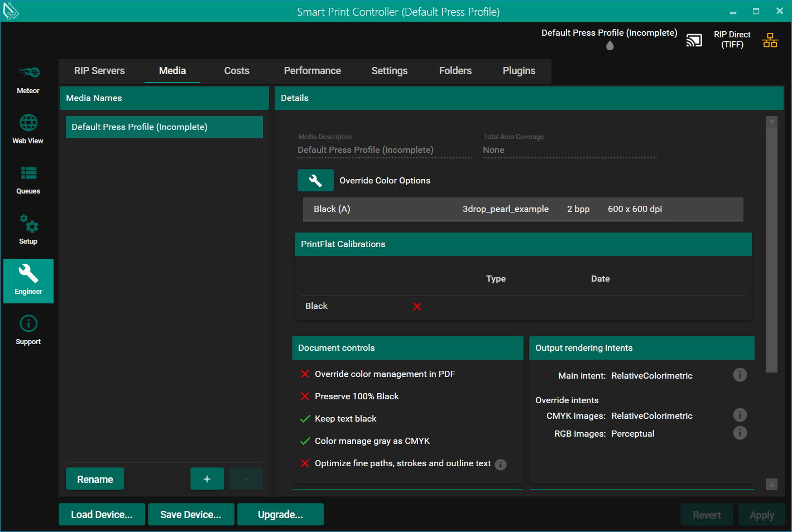Click the Rename button
Screen dimensions: 792x532
pyautogui.click(x=95, y=479)
